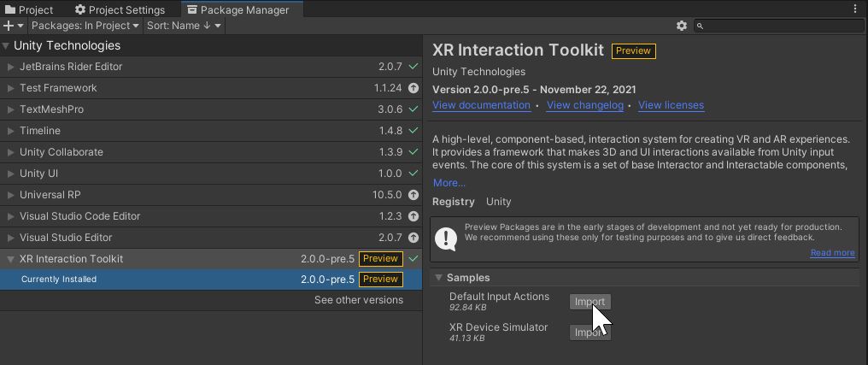
Task: Select the Unity UI package row
Action: pos(211,174)
